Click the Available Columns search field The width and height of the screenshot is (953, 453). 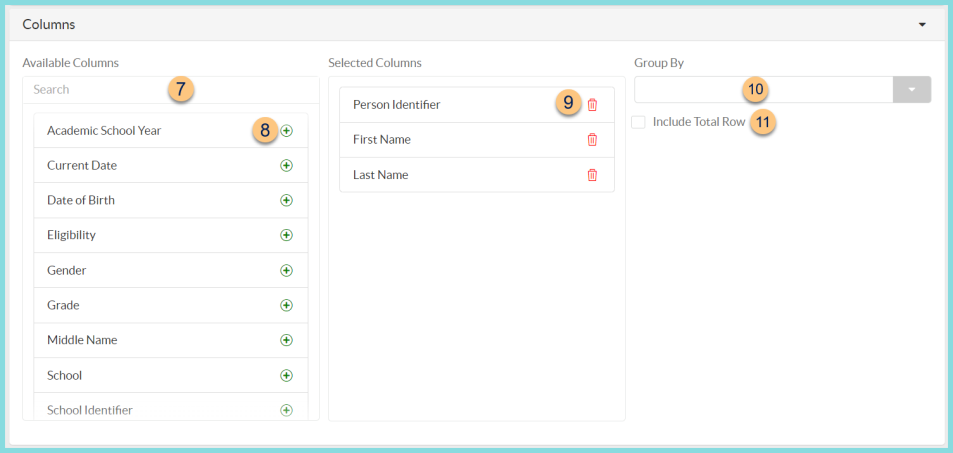click(100, 89)
